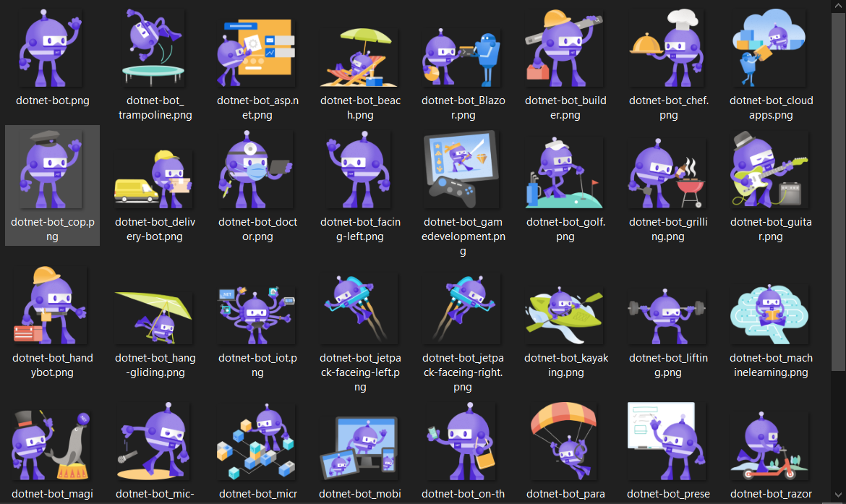Select the dotnet-bot_facing-left.png thumbnail
Viewport: 846px width, 504px height.
pyautogui.click(x=359, y=169)
